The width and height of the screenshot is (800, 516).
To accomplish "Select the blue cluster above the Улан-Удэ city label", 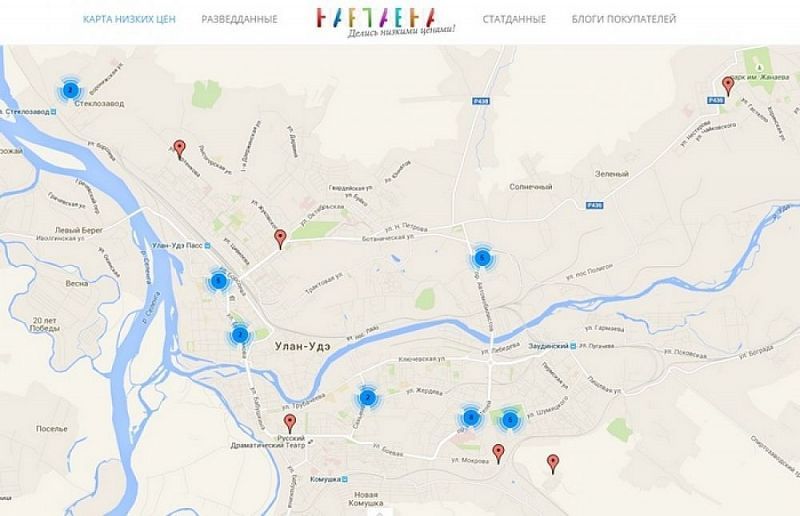I will point(239,335).
